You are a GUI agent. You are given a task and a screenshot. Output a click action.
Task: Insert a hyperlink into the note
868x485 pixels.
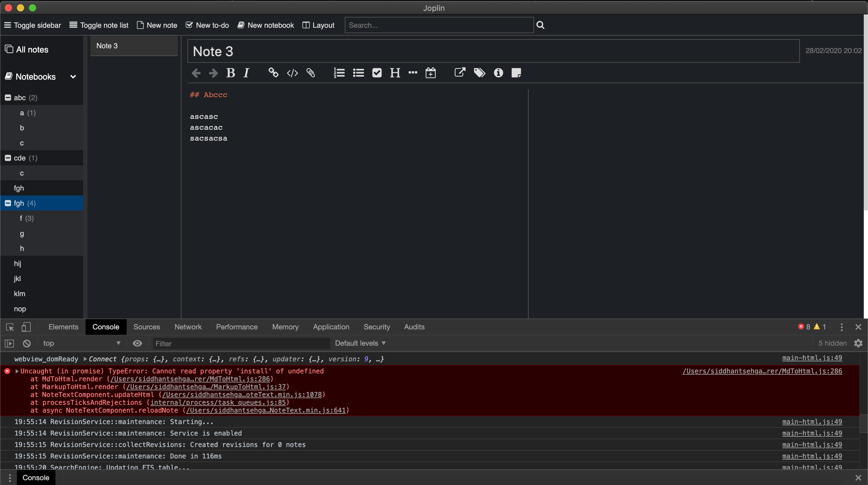pyautogui.click(x=273, y=72)
